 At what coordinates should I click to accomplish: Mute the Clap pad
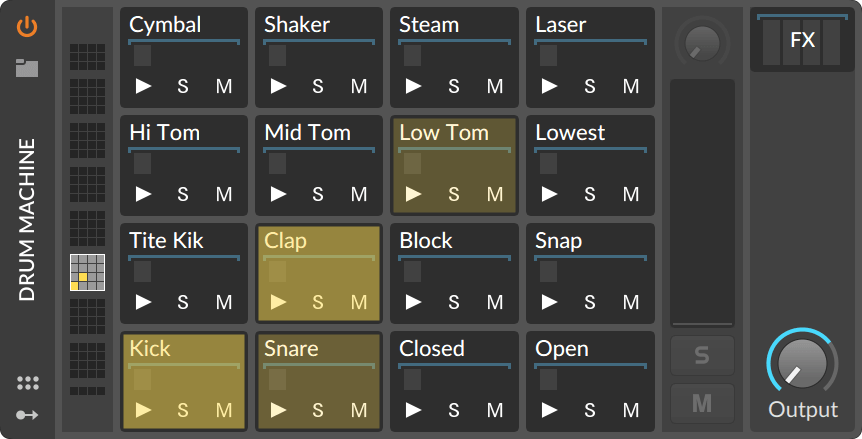(x=359, y=302)
